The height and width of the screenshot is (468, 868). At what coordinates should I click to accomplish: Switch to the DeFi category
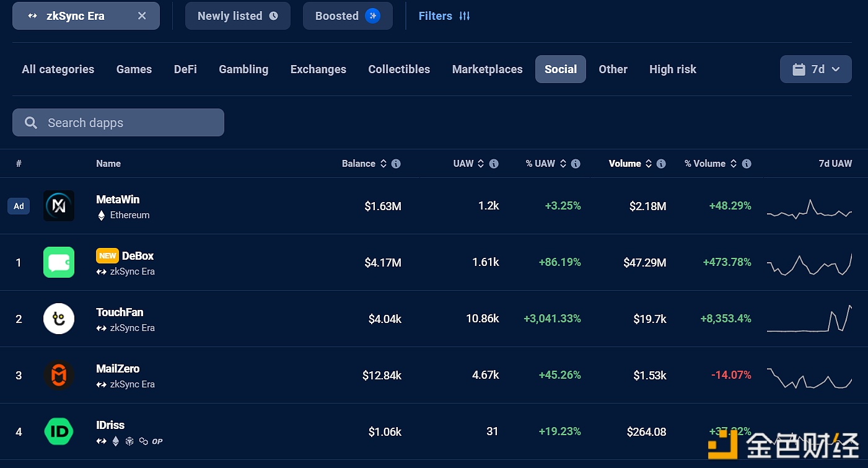pos(185,69)
